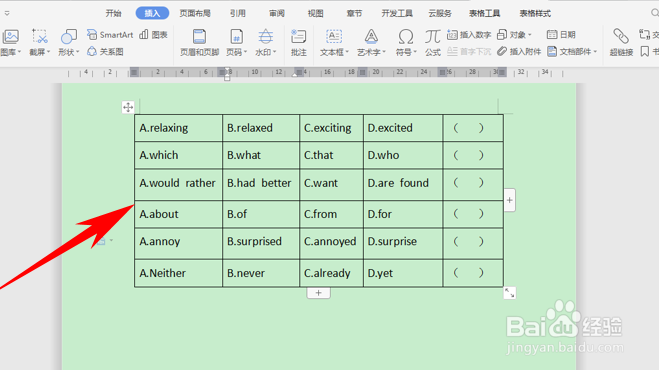The height and width of the screenshot is (370, 659).
Task: Expand the 艺术字 dropdown arrow
Action: 384,52
